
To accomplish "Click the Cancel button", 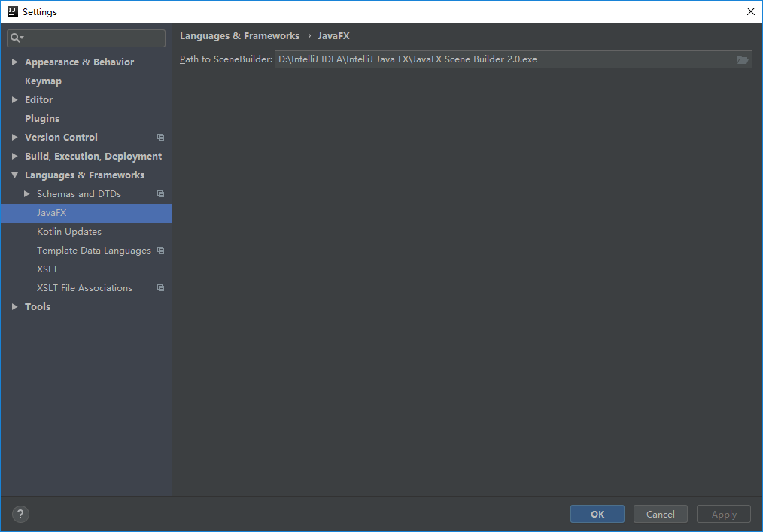I will [x=661, y=514].
